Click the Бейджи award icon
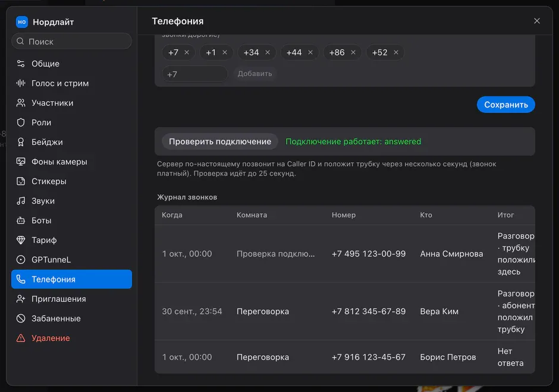 coord(21,142)
